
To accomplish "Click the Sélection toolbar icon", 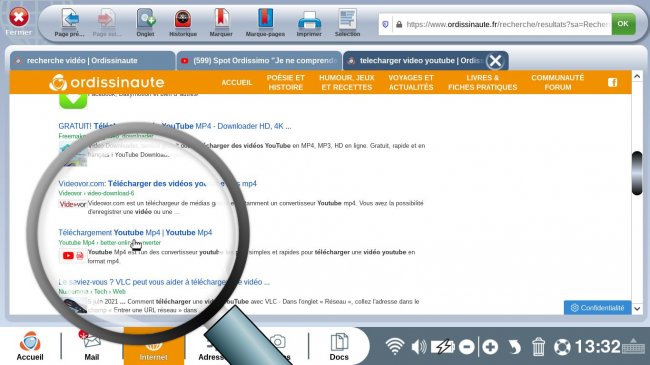I will click(347, 19).
